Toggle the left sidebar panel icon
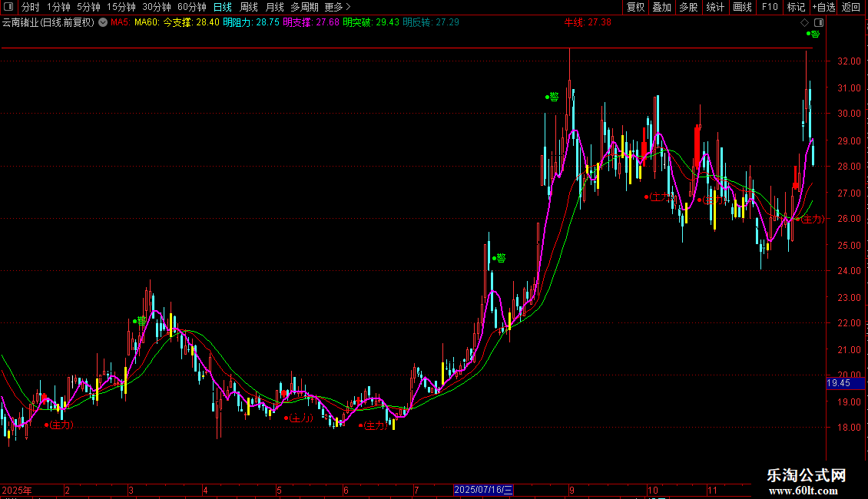The image size is (868, 499). tap(8, 7)
